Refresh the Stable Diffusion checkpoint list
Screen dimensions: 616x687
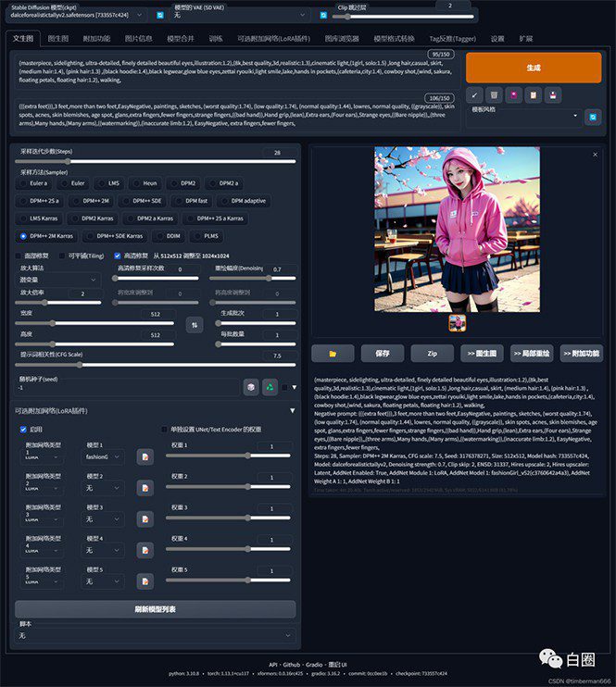[159, 15]
